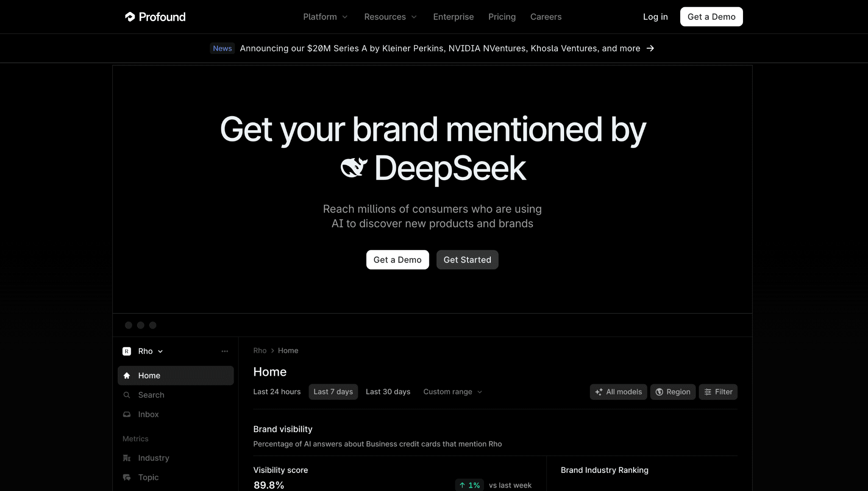Click the Profound logo icon
The height and width of the screenshot is (491, 868).
click(130, 17)
